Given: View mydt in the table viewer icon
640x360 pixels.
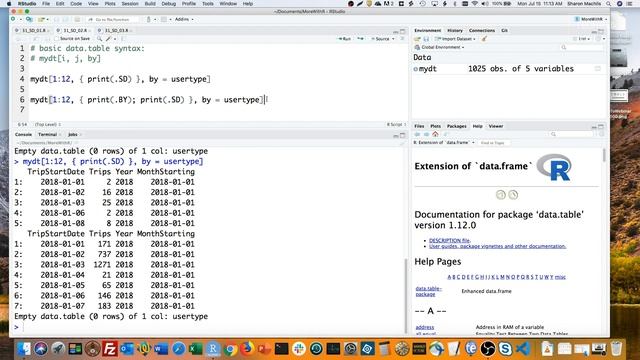Looking at the screenshot, I should coord(598,69).
